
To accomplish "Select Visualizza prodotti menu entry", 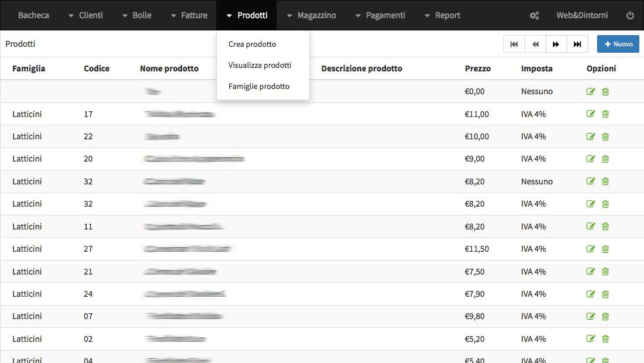I will 260,65.
